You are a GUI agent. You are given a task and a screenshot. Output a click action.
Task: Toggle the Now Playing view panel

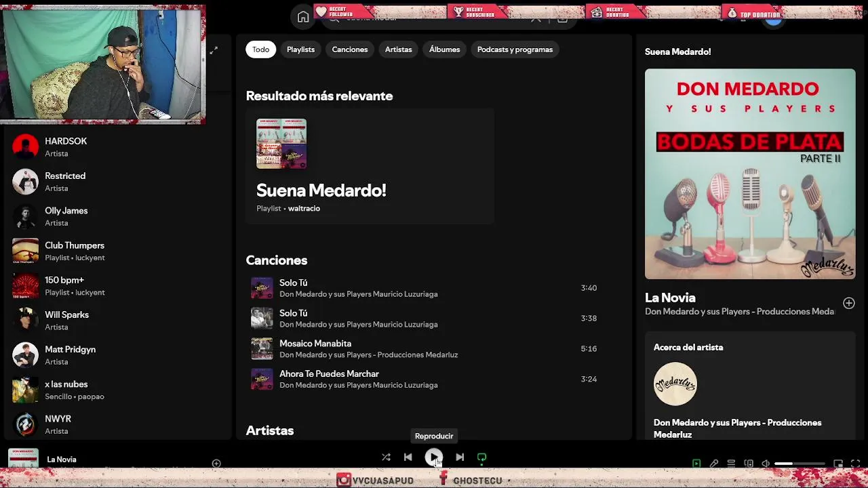(696, 464)
